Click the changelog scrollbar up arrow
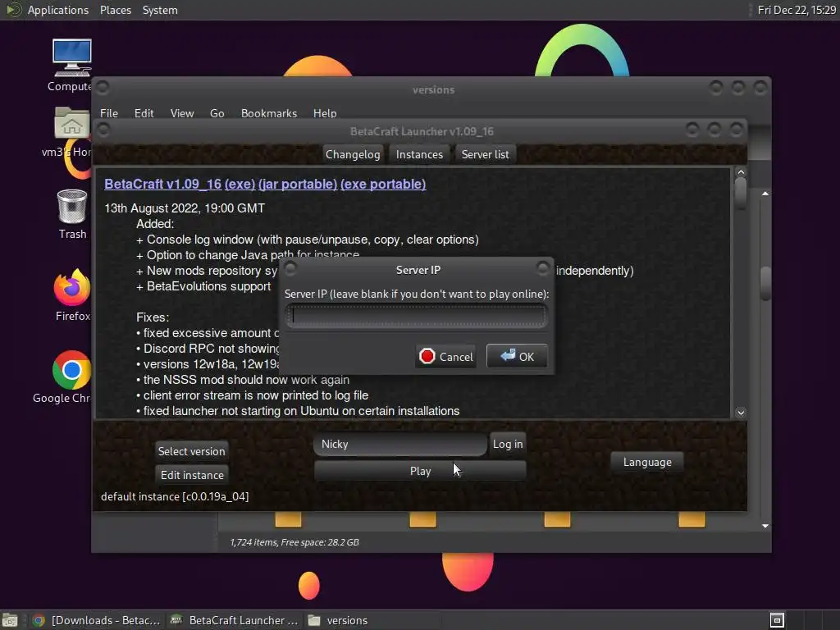This screenshot has height=630, width=840. pyautogui.click(x=741, y=172)
